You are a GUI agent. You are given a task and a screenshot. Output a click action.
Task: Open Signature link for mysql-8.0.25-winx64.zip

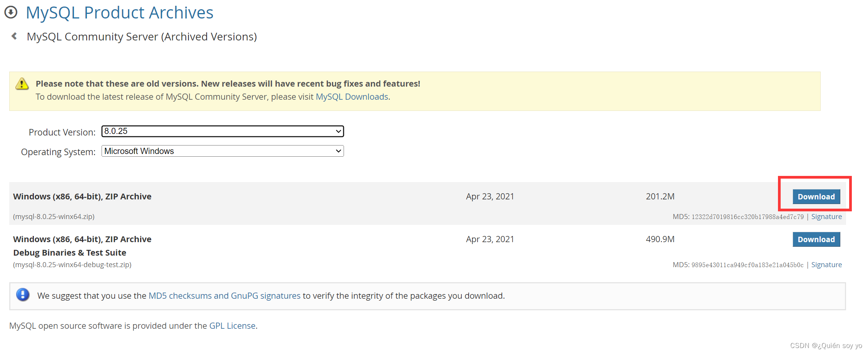pyautogui.click(x=826, y=217)
